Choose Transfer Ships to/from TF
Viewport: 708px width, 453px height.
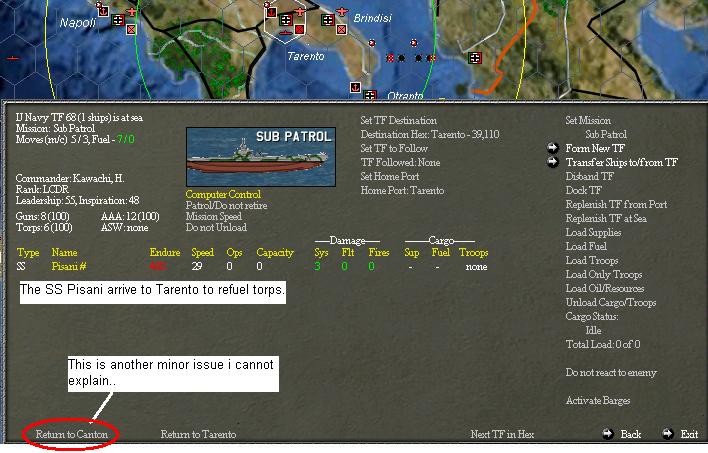pyautogui.click(x=622, y=162)
